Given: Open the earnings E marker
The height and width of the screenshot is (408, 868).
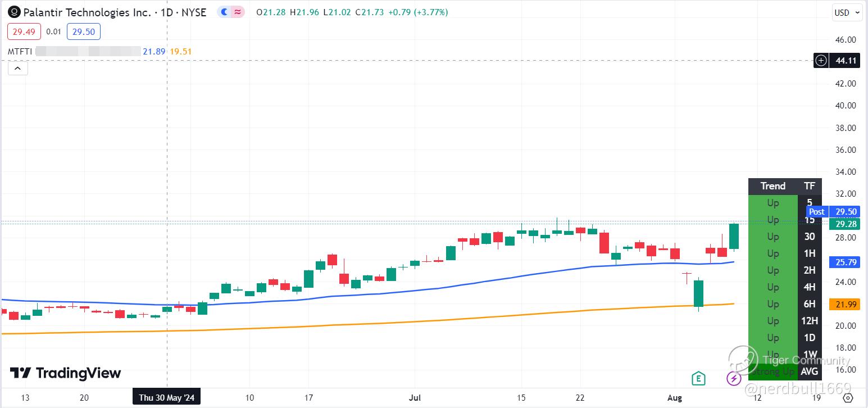Looking at the screenshot, I should pos(698,378).
